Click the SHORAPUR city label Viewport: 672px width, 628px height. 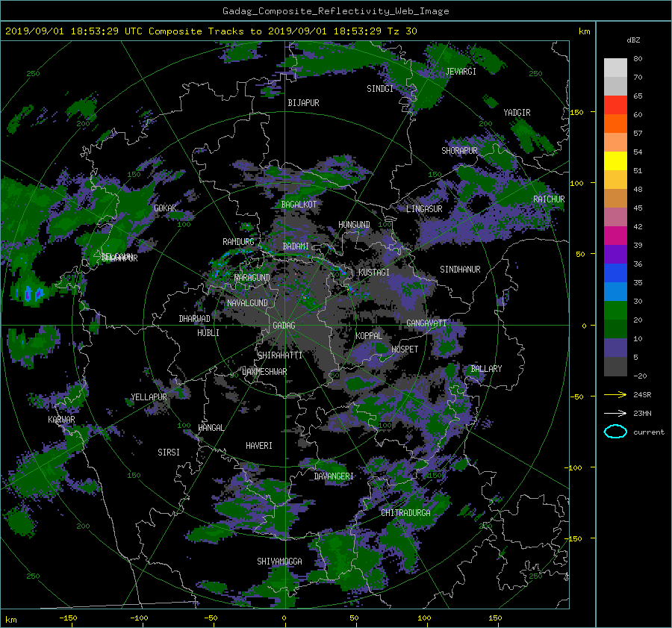coord(459,150)
